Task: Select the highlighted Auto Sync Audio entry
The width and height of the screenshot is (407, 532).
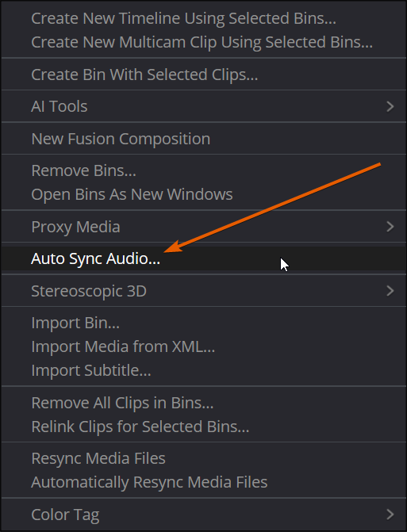Action: 204,258
